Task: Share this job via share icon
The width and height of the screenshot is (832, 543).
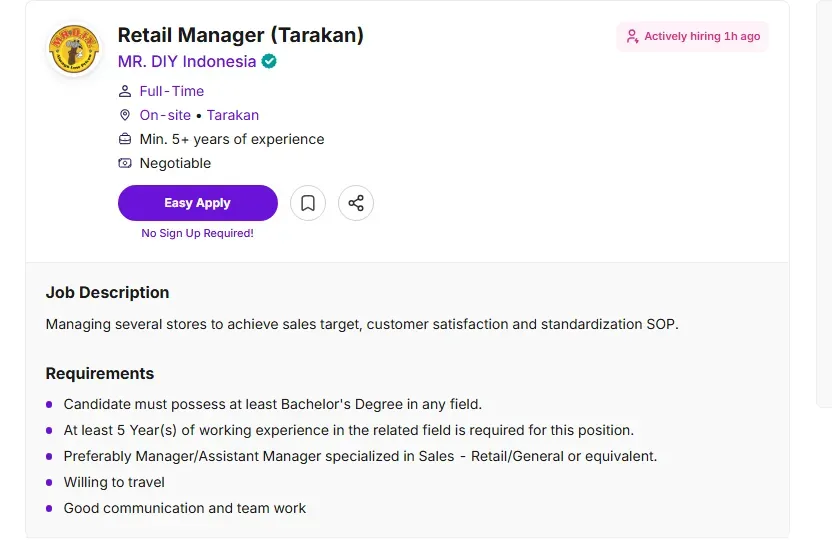Action: (x=356, y=203)
